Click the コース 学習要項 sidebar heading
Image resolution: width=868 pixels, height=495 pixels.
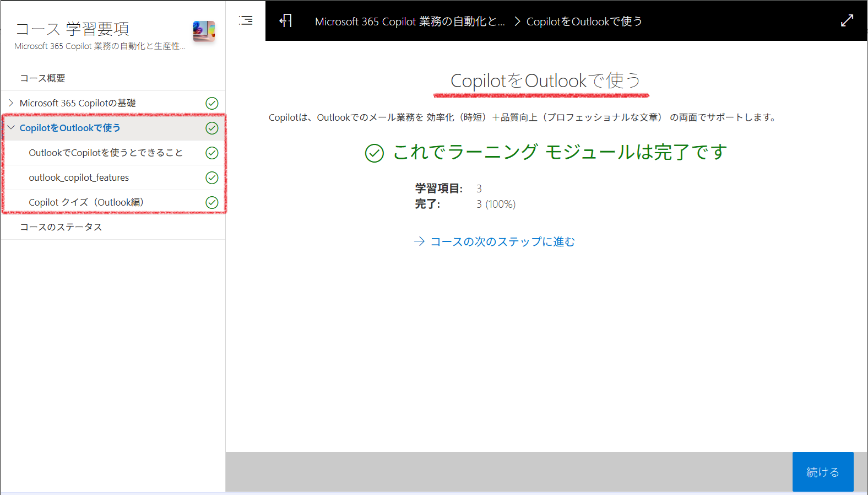click(73, 29)
